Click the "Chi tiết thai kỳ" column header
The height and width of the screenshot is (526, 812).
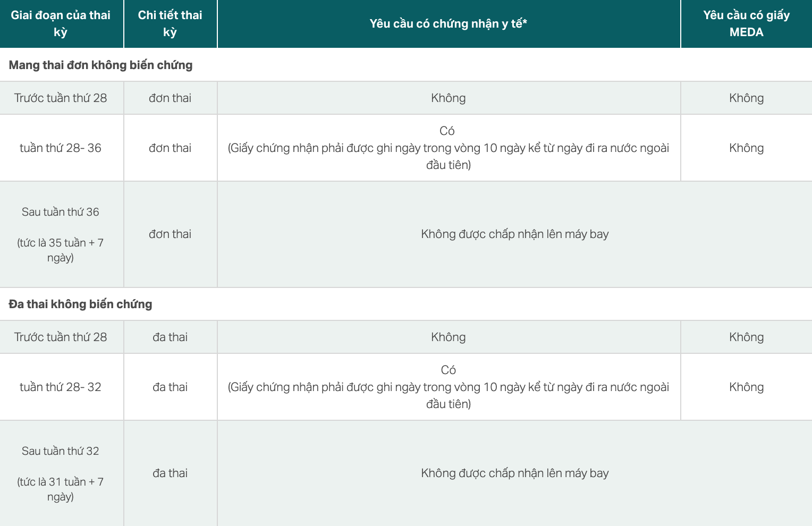(170, 23)
